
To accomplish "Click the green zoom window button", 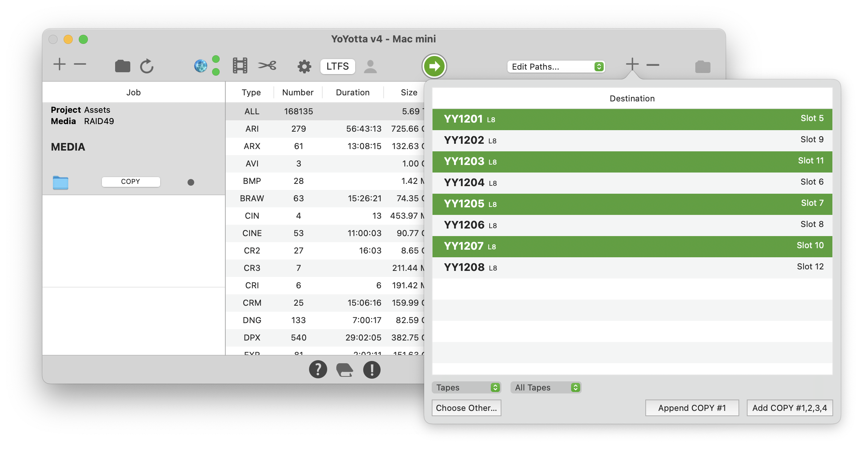I will click(x=83, y=39).
